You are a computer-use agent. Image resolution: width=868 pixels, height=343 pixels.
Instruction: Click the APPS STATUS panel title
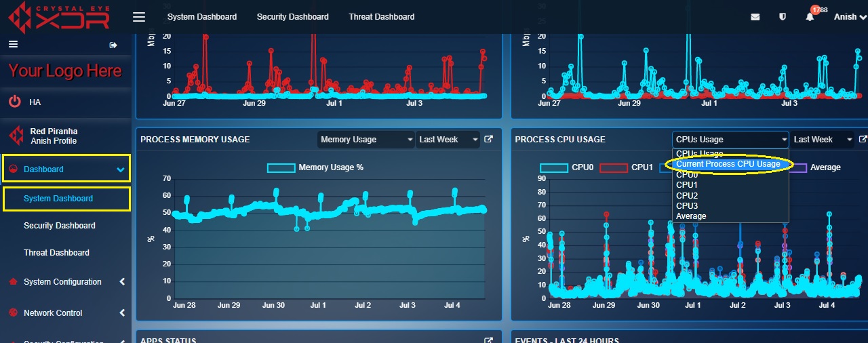tap(168, 340)
